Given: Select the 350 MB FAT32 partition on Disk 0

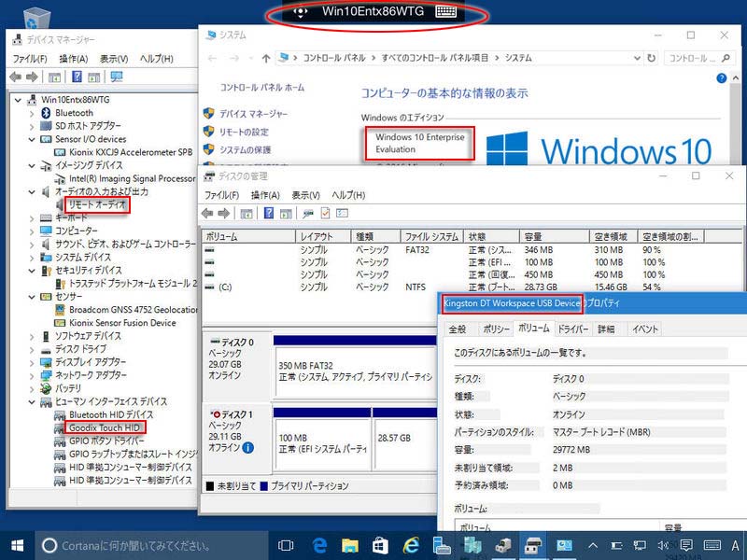Looking at the screenshot, I should (356, 371).
